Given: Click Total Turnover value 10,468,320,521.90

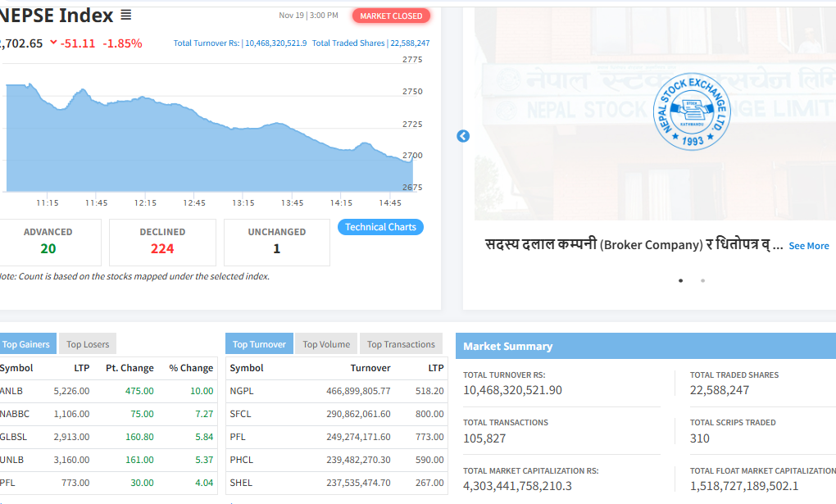Looking at the screenshot, I should (x=512, y=390).
